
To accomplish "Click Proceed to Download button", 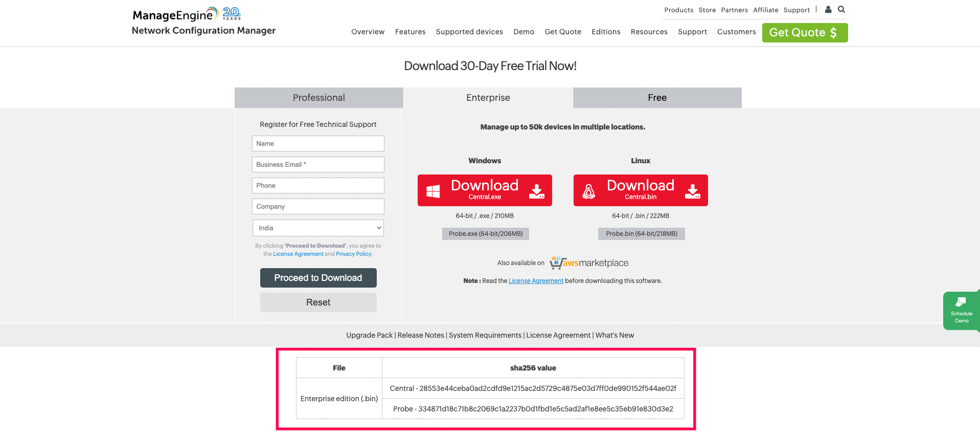I will tap(318, 278).
